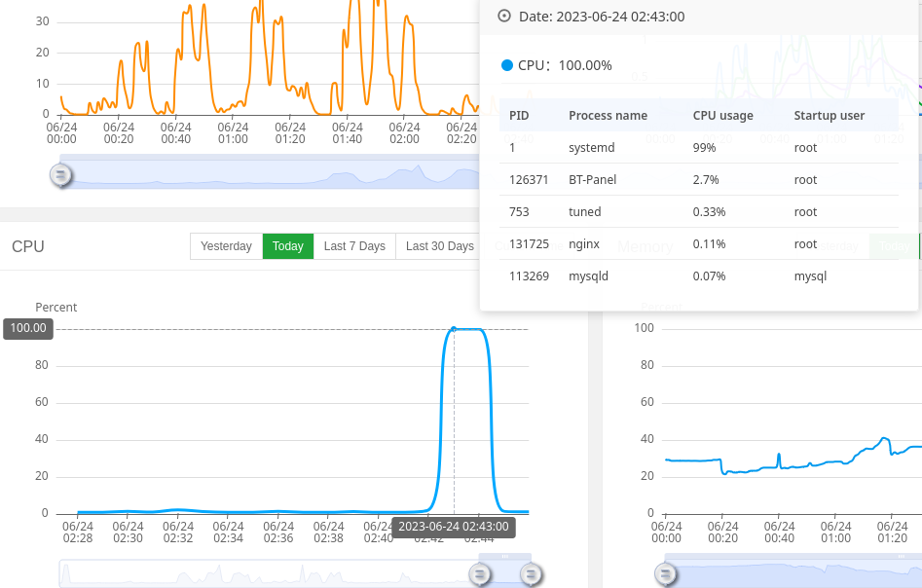Click the PID column header
The image size is (922, 588).
[519, 115]
